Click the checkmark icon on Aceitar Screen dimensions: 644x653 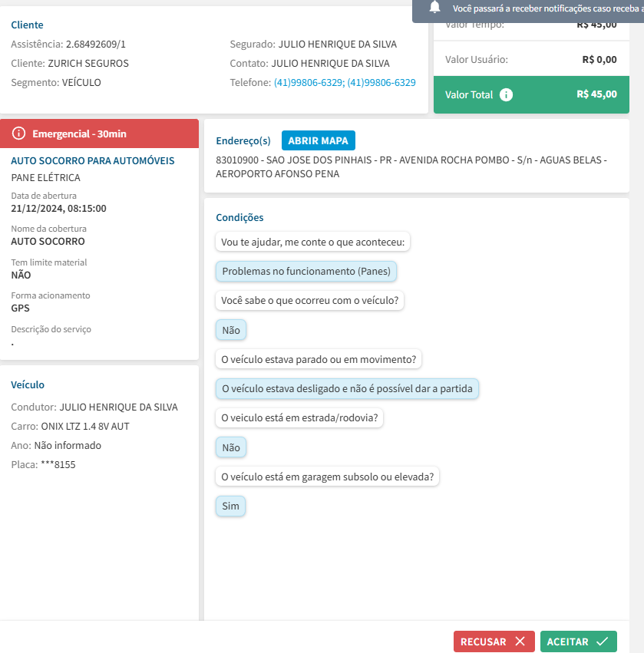point(602,641)
